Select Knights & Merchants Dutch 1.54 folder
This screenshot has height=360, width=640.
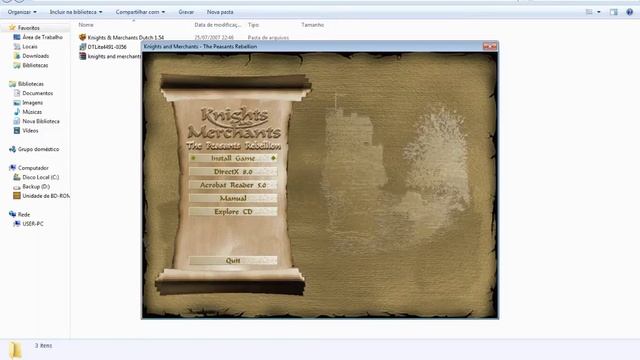click(x=126, y=38)
